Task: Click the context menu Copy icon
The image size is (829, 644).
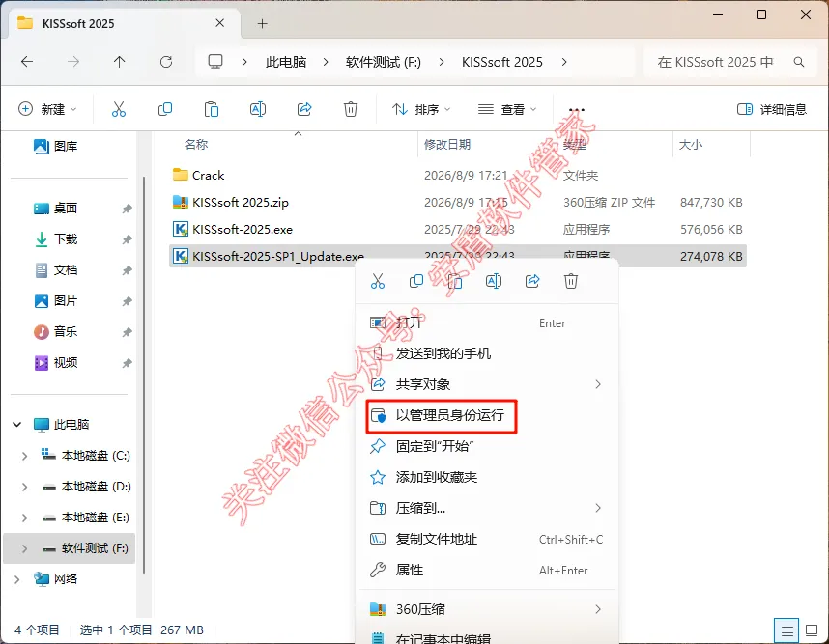Action: pyautogui.click(x=416, y=281)
